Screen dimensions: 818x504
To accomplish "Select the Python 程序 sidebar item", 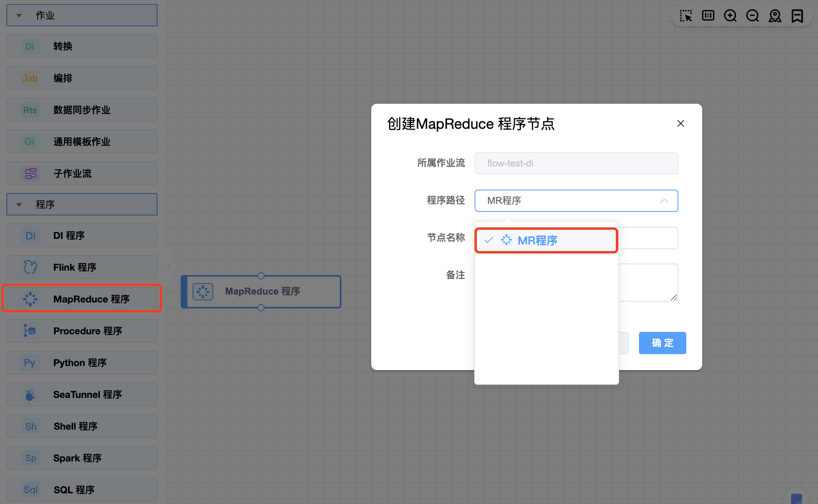I will point(82,362).
